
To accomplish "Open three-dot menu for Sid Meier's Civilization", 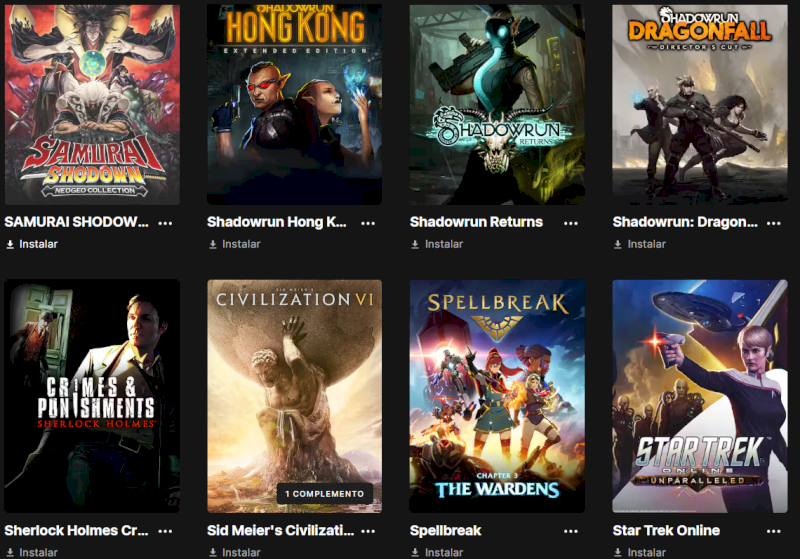I will tap(368, 531).
